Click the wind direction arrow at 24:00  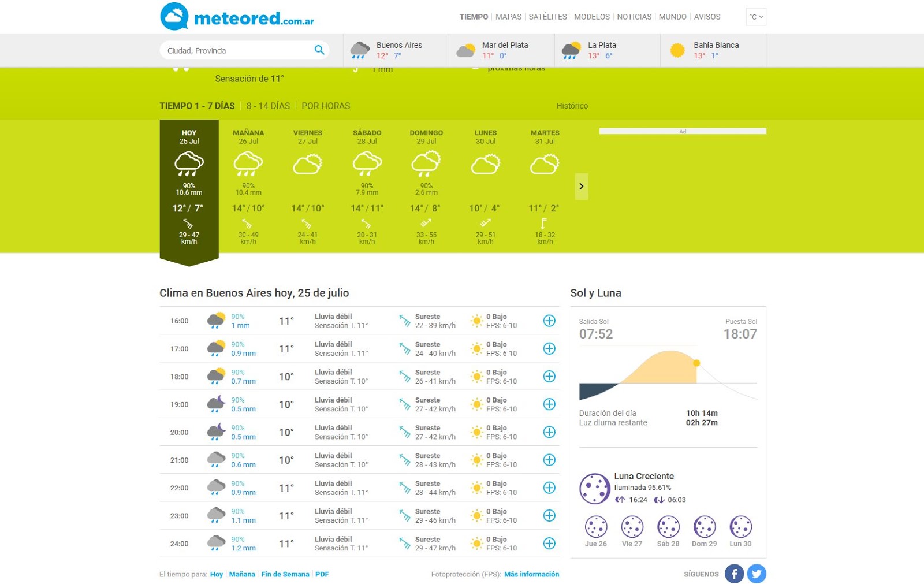point(405,544)
